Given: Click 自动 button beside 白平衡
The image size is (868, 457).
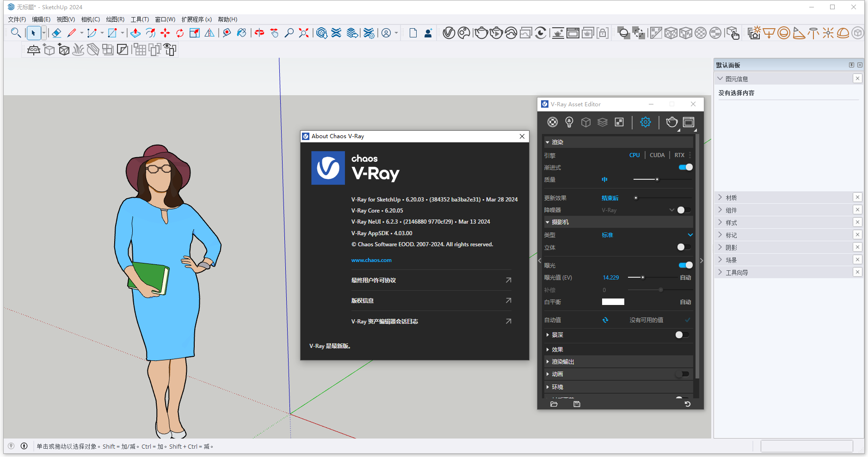Looking at the screenshot, I should coord(685,302).
